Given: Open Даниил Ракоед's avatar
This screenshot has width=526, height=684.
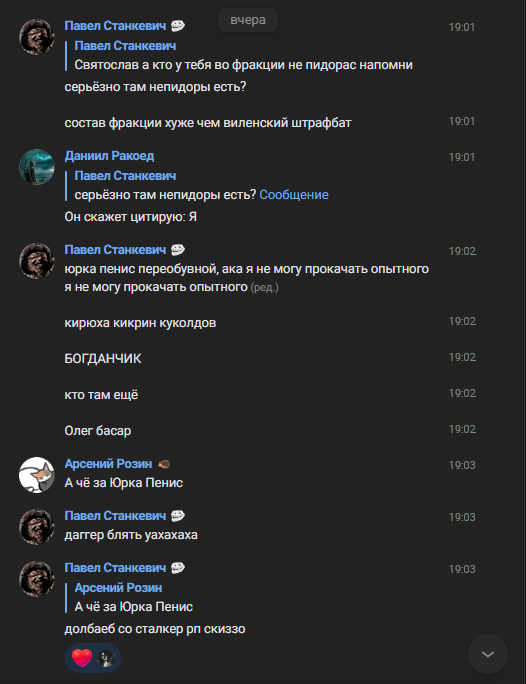Looking at the screenshot, I should tap(37, 167).
